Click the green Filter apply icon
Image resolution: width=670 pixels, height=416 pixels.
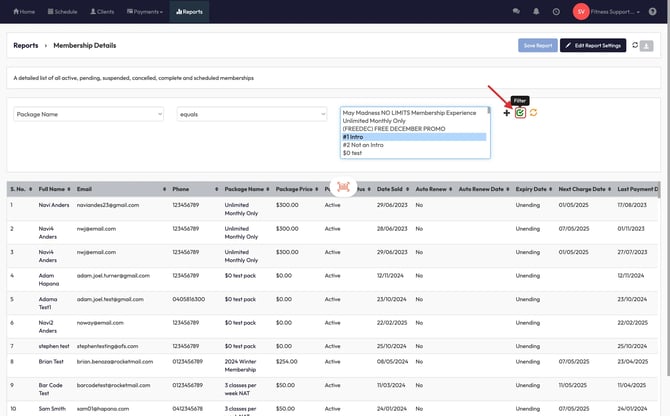coord(520,113)
